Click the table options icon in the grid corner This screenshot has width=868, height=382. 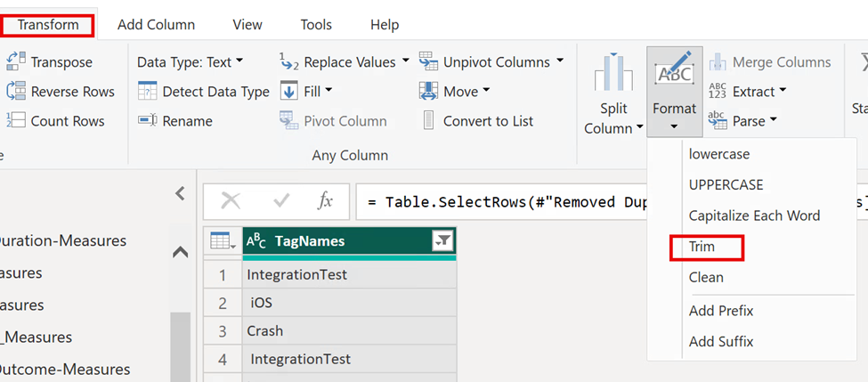point(223,241)
